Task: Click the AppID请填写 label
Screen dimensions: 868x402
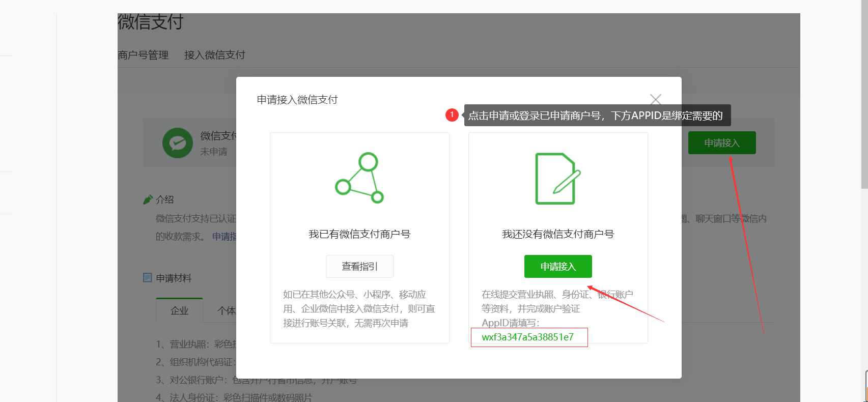Action: click(x=511, y=323)
